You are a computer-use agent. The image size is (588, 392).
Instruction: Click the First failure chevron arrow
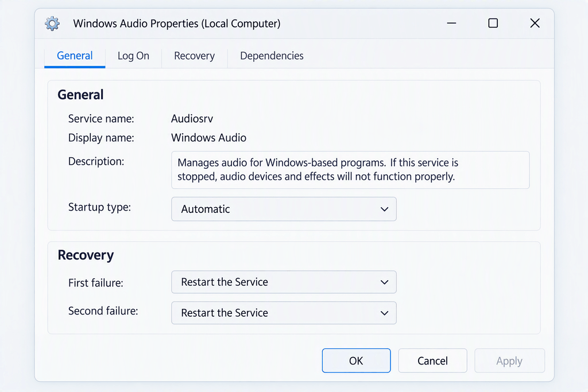tap(384, 282)
